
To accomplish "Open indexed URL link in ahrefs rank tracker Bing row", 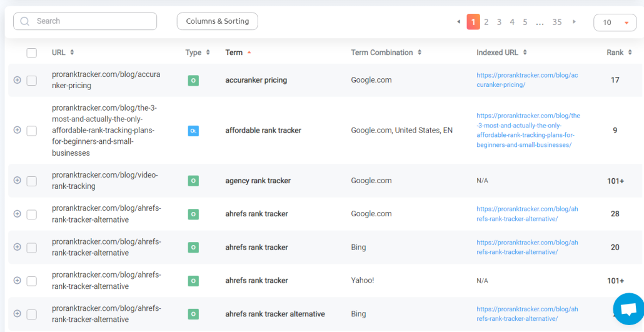I will [x=527, y=247].
